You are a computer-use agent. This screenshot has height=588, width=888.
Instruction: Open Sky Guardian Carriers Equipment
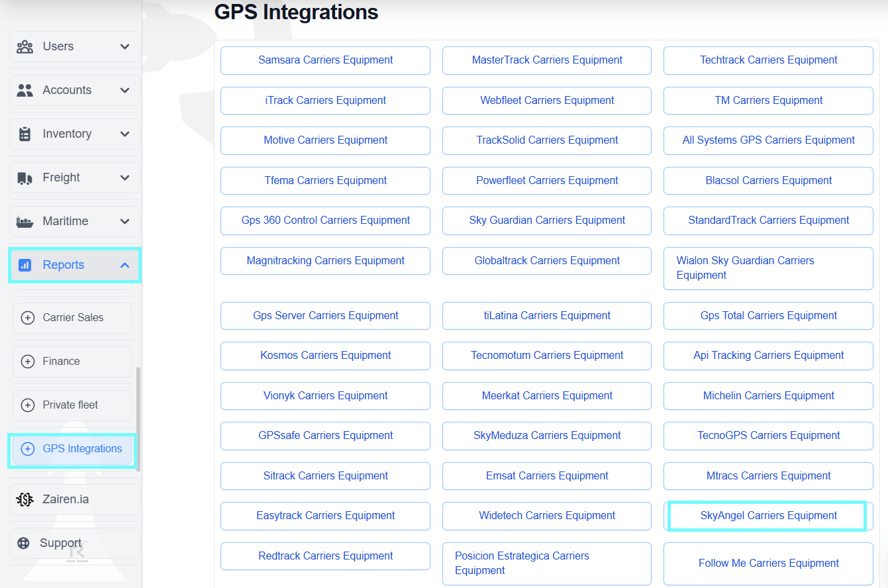coord(547,220)
